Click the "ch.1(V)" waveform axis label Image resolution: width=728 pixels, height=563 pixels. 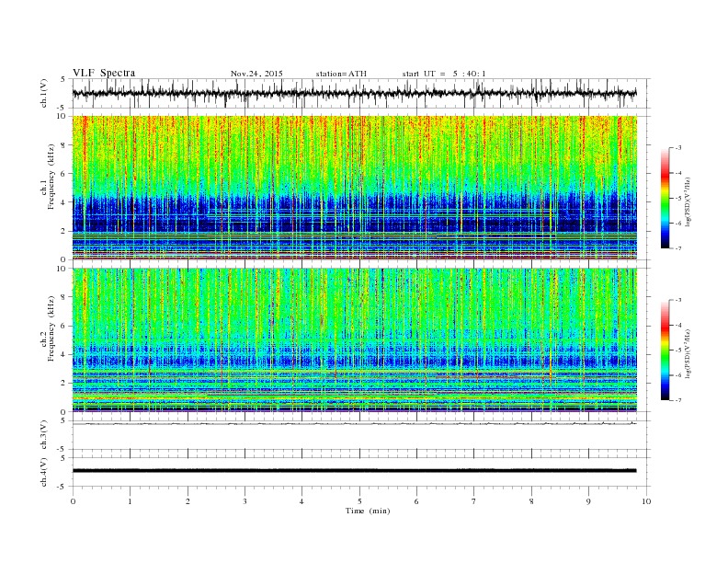pos(44,93)
